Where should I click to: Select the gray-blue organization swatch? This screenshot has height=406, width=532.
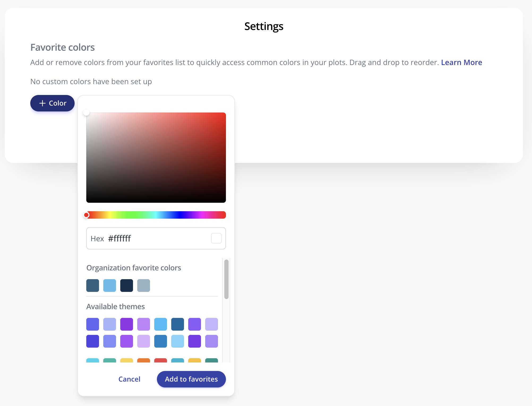pos(144,286)
